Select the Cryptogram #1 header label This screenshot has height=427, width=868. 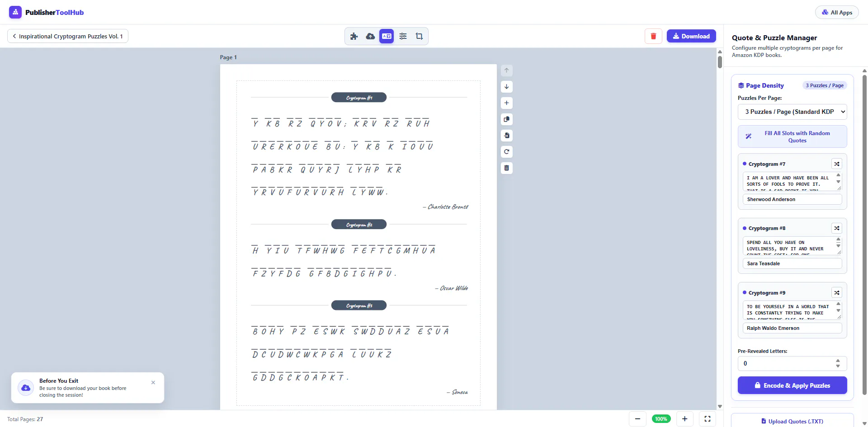pyautogui.click(x=359, y=98)
